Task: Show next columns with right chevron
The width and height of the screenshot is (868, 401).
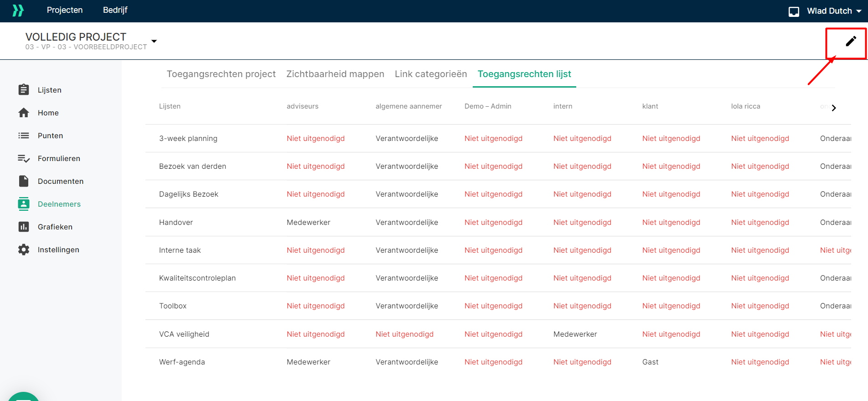Action: click(834, 108)
